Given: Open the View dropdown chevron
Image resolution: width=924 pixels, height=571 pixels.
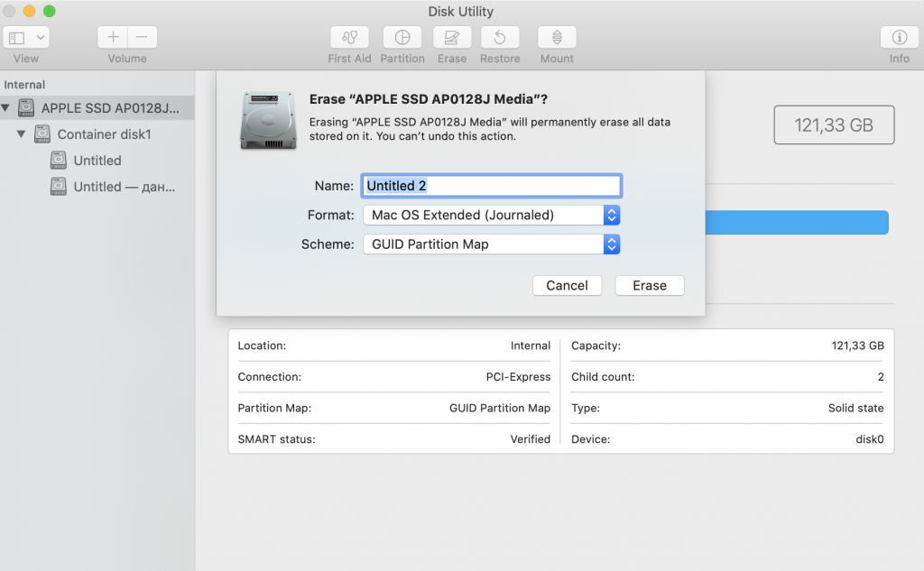Looking at the screenshot, I should [x=40, y=38].
